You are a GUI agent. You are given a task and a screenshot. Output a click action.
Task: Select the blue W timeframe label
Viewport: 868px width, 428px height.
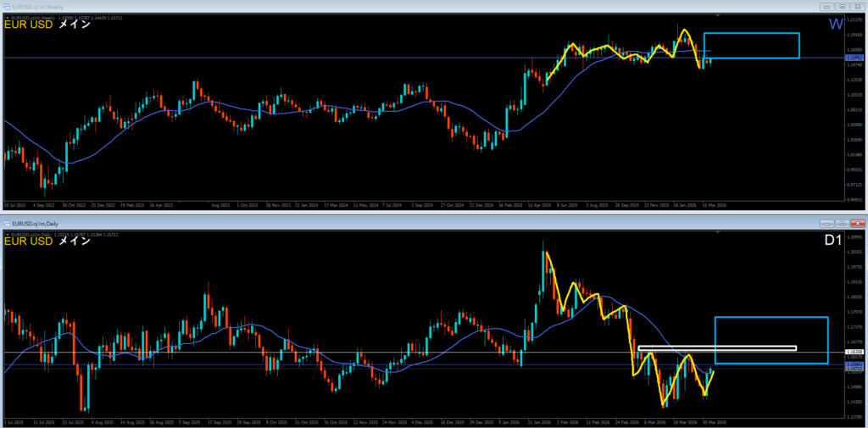(835, 25)
